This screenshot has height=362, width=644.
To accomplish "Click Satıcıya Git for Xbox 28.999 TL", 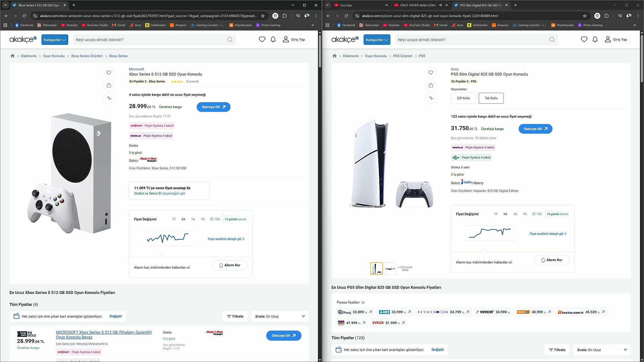I will pyautogui.click(x=214, y=107).
